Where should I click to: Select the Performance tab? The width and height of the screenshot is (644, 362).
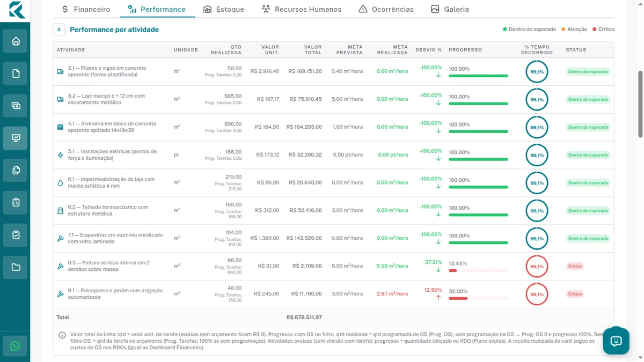[157, 9]
